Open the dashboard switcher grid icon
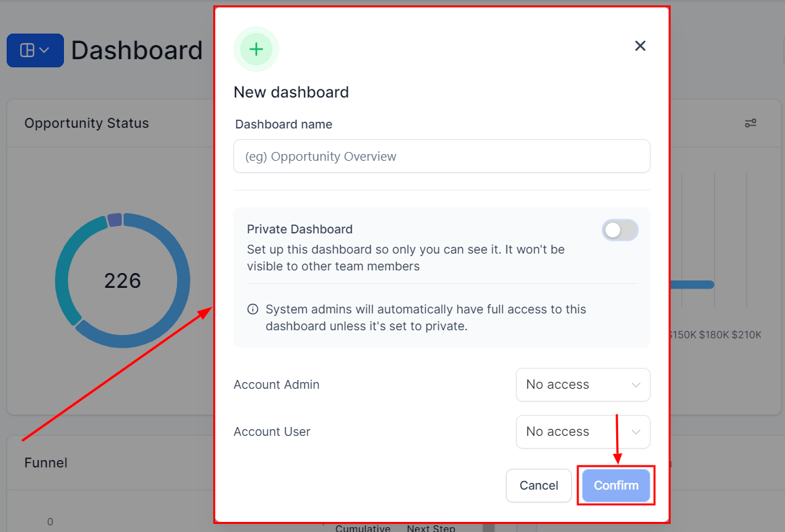This screenshot has width=785, height=532. pos(27,50)
